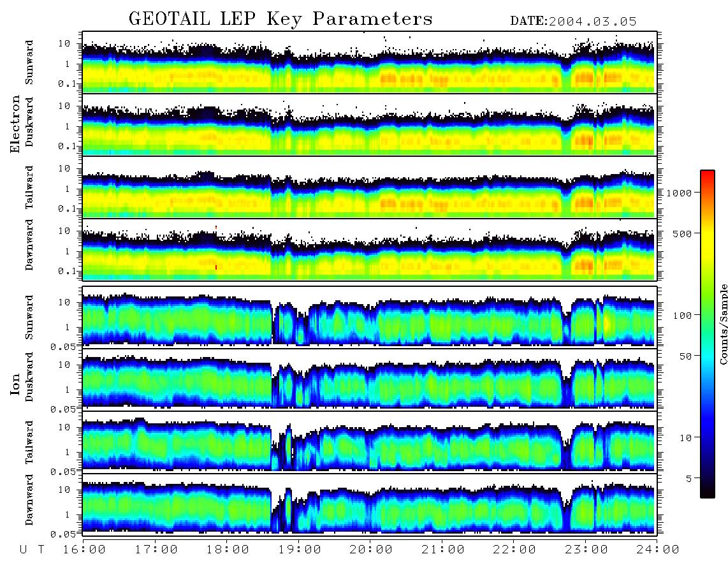Click the Ion Dawnward spectrogram panel

click(370, 505)
